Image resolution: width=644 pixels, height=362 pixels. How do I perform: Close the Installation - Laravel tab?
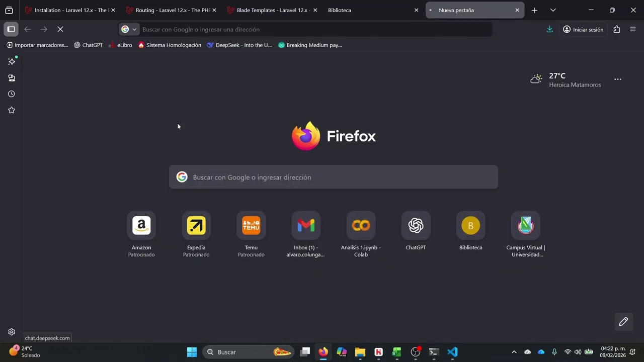(x=113, y=10)
